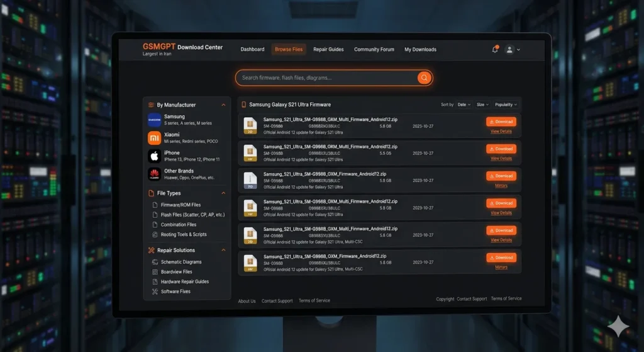Filter by Combination Files
The height and width of the screenshot is (352, 644).
[178, 225]
